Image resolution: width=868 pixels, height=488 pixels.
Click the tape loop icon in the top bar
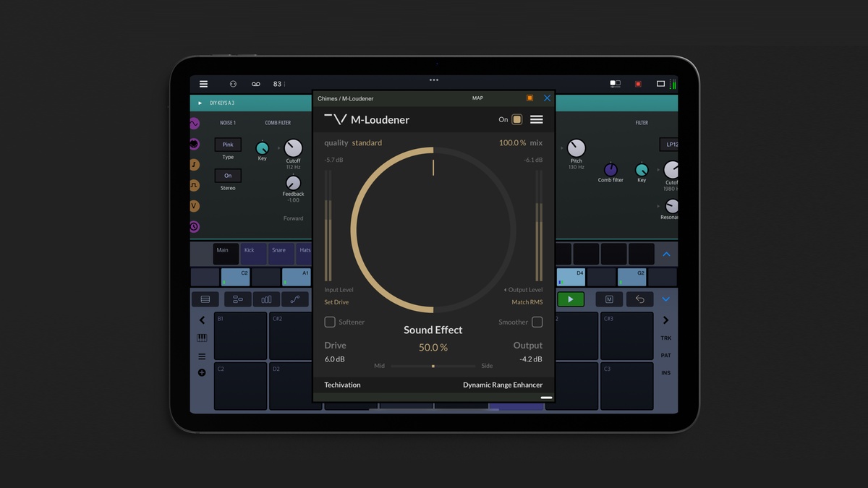click(255, 84)
